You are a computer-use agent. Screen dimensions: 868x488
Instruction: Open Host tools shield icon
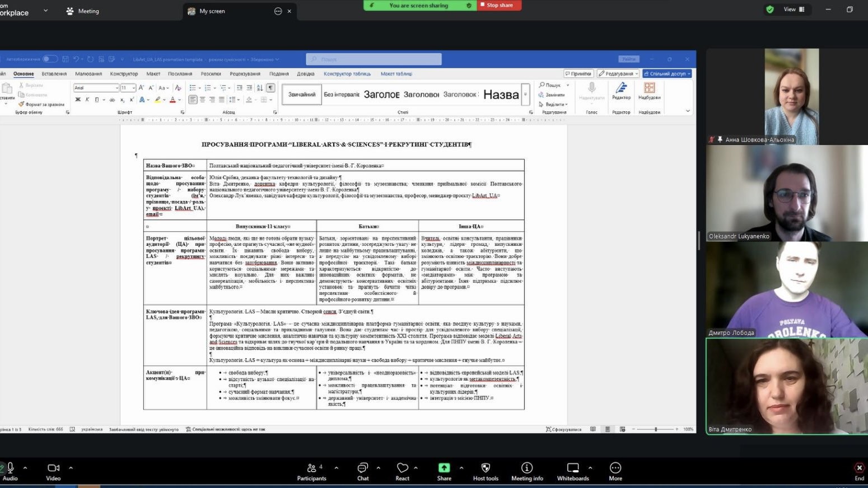(x=486, y=471)
